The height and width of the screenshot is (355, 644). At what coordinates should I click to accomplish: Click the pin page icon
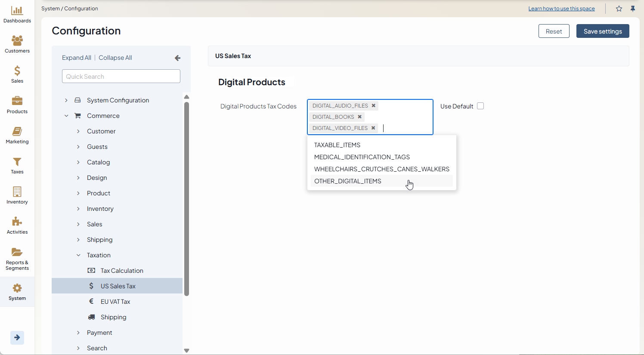(633, 9)
